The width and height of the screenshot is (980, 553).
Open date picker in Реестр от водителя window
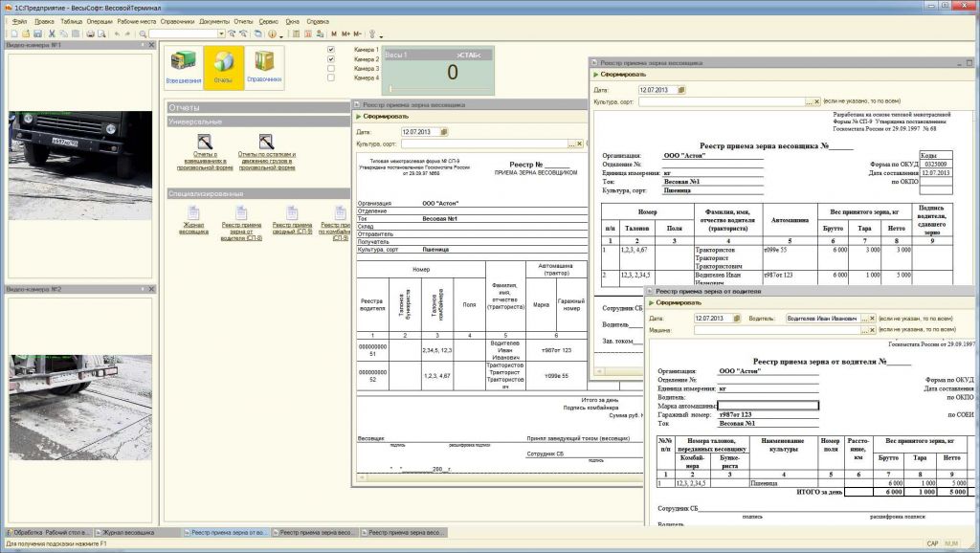click(x=737, y=319)
